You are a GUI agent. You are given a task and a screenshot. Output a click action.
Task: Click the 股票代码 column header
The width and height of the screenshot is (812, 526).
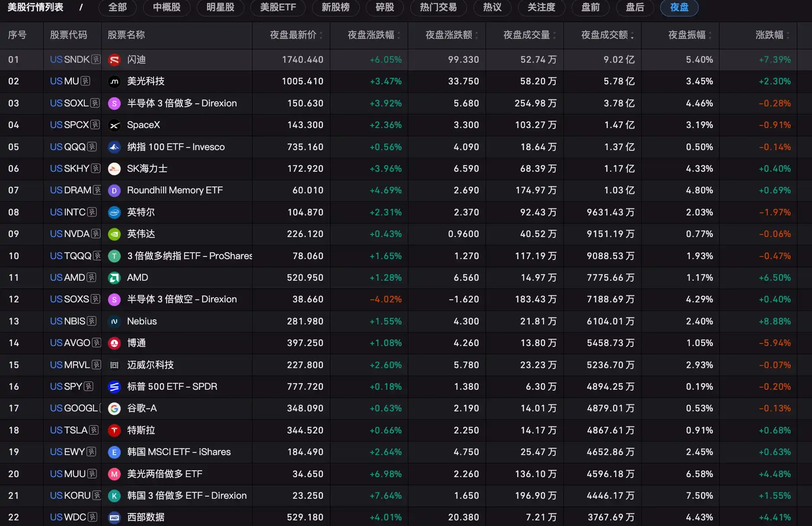click(69, 35)
